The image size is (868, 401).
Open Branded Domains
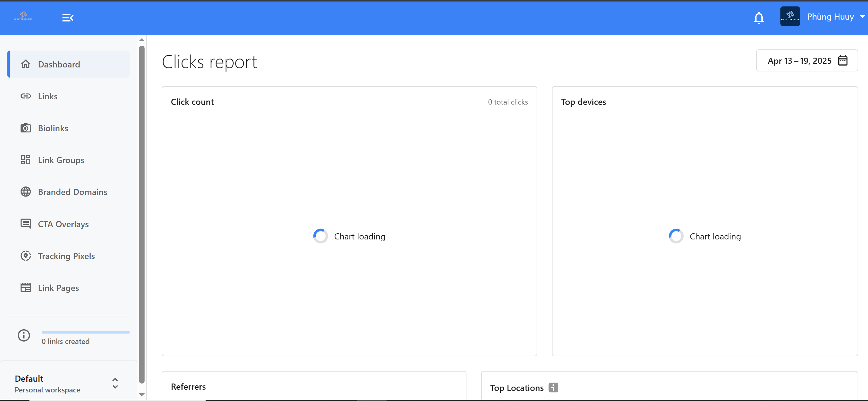pos(69,192)
